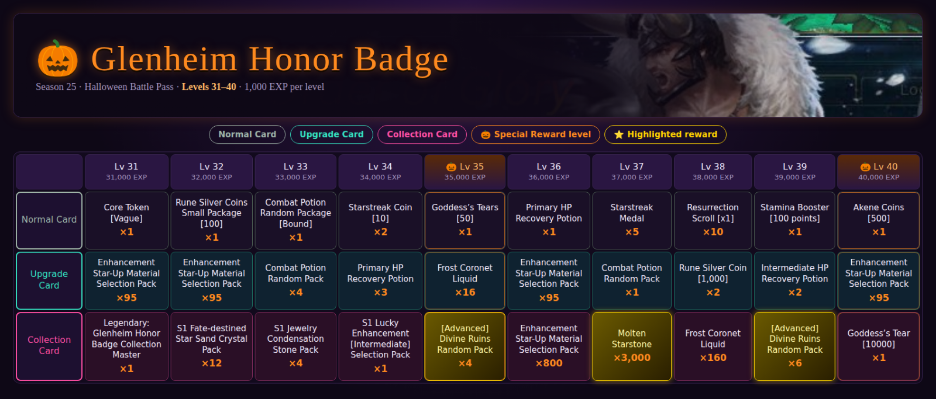
Task: Select the Legendary Glenheim Honor Badge Collection Master
Action: pos(126,346)
